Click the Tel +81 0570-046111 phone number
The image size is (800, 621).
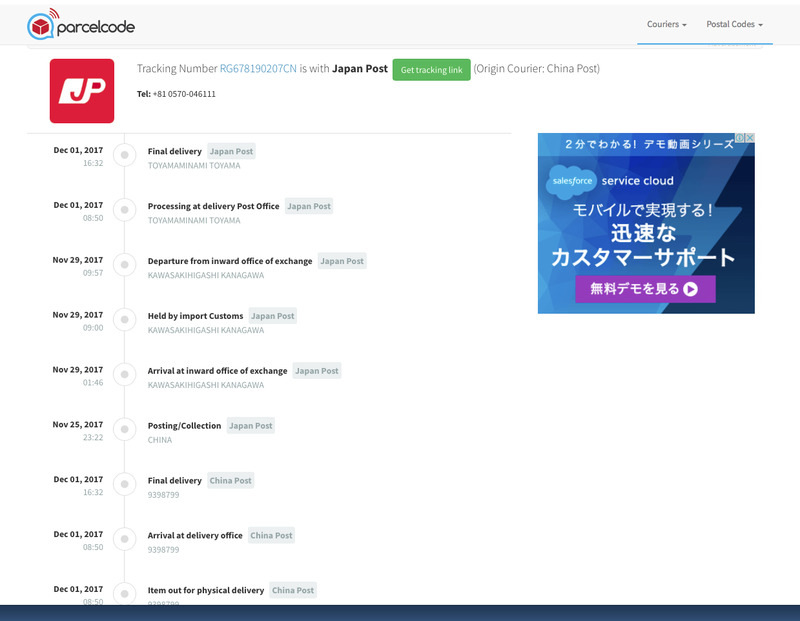click(x=184, y=94)
